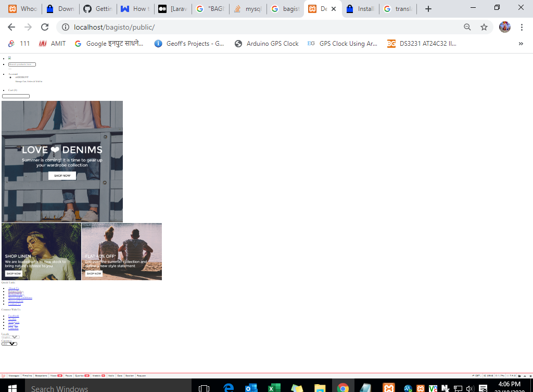This screenshot has width=533, height=392.
Task: Open the debugbar Exceptions tab
Action: coord(41,376)
